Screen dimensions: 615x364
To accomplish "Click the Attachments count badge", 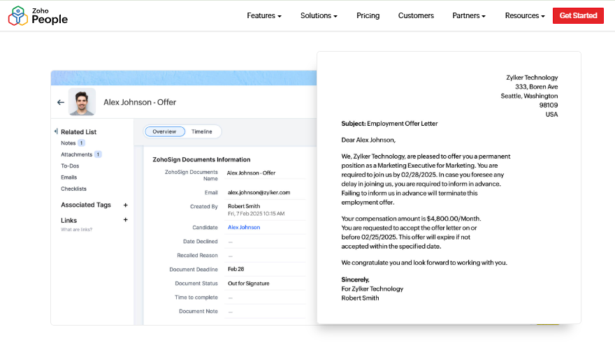I will (x=98, y=154).
